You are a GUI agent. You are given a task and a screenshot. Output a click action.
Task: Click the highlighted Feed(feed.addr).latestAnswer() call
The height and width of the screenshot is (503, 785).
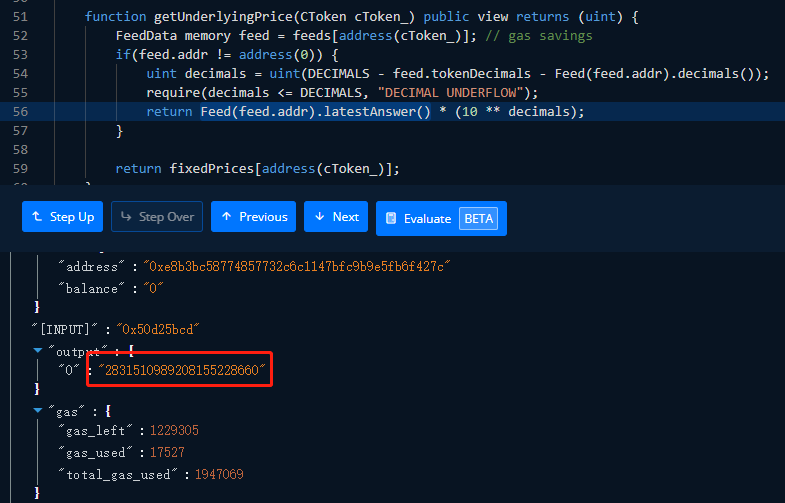coord(315,112)
